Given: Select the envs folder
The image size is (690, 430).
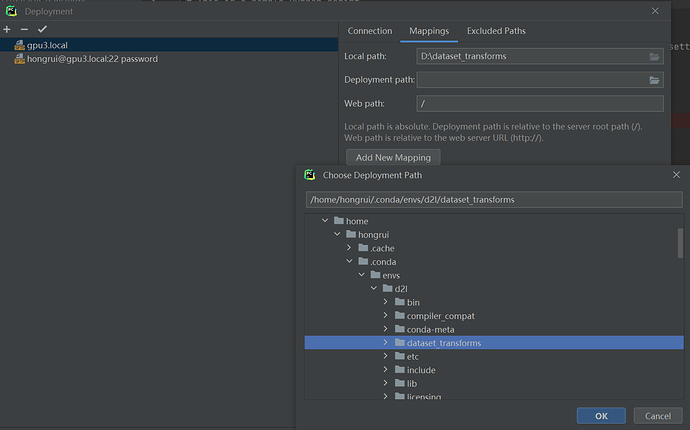Looking at the screenshot, I should [385, 275].
